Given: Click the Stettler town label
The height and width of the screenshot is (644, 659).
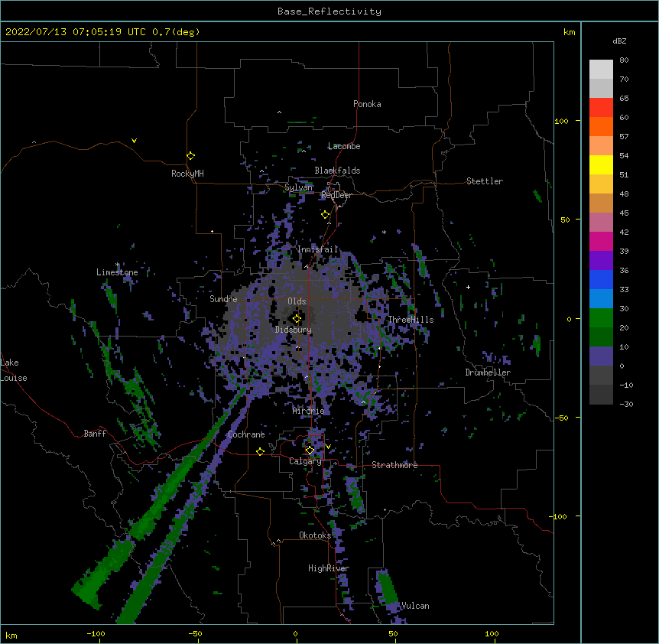Looking at the screenshot, I should (x=485, y=181).
